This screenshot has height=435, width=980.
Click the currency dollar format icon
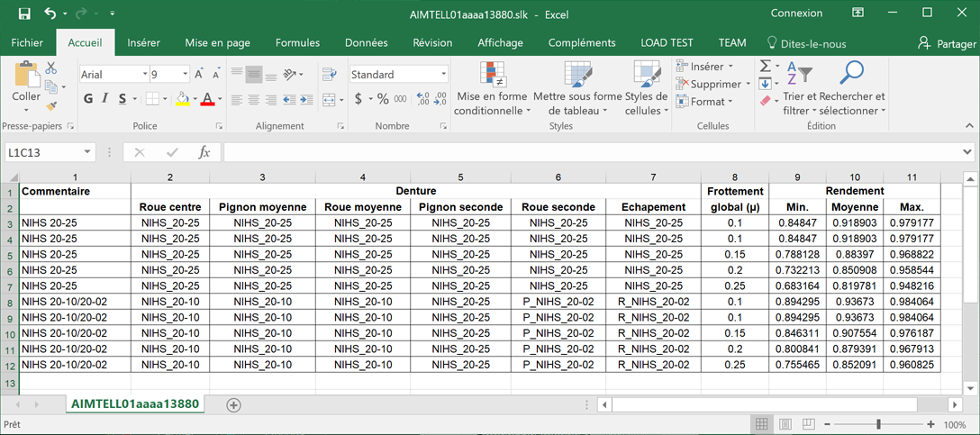[x=358, y=99]
